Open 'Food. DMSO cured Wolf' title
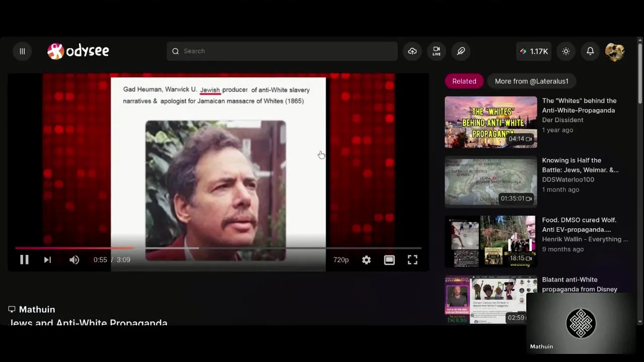644x362 pixels. (x=579, y=225)
